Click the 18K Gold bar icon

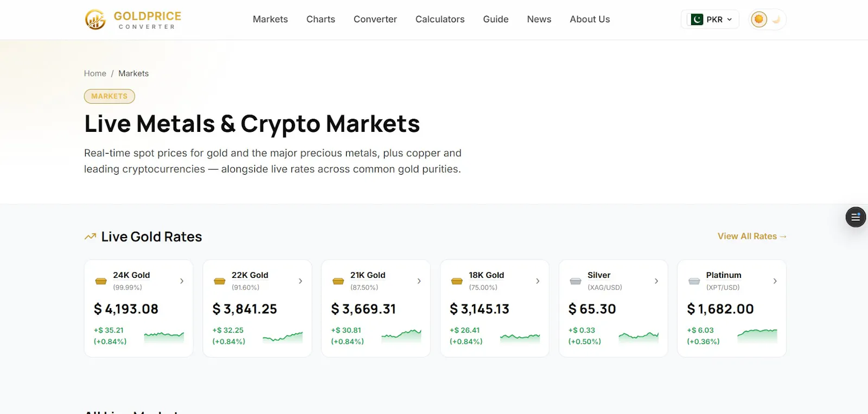point(457,281)
